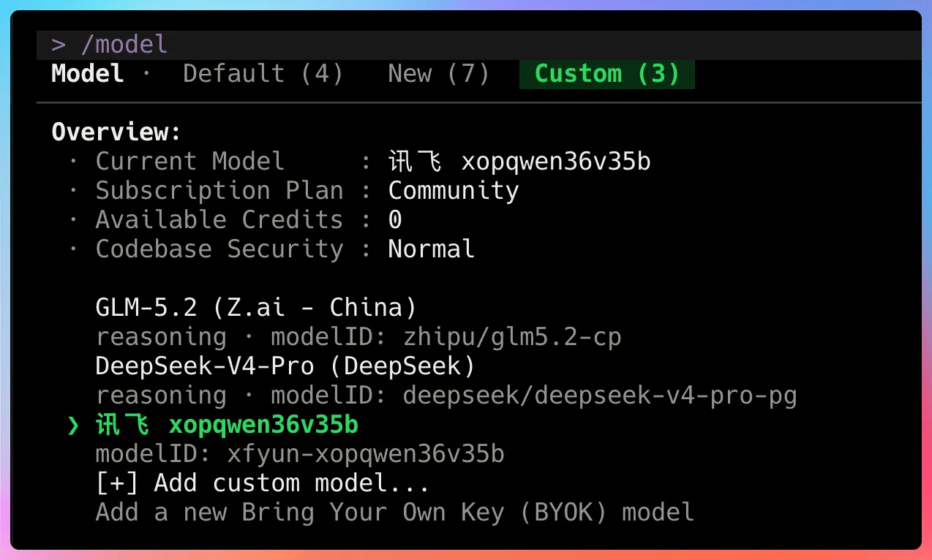This screenshot has width=932, height=560.
Task: Open the New (7) tab
Action: [x=438, y=74]
